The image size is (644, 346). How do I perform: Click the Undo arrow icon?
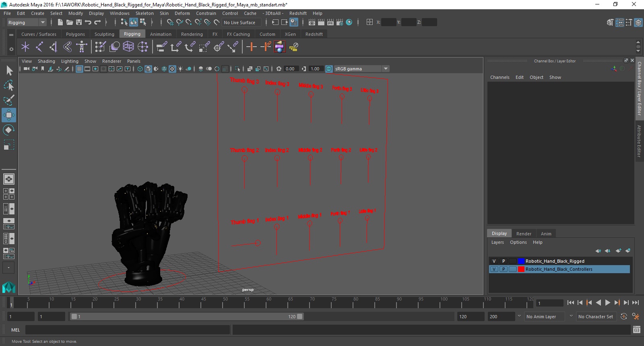click(x=88, y=23)
